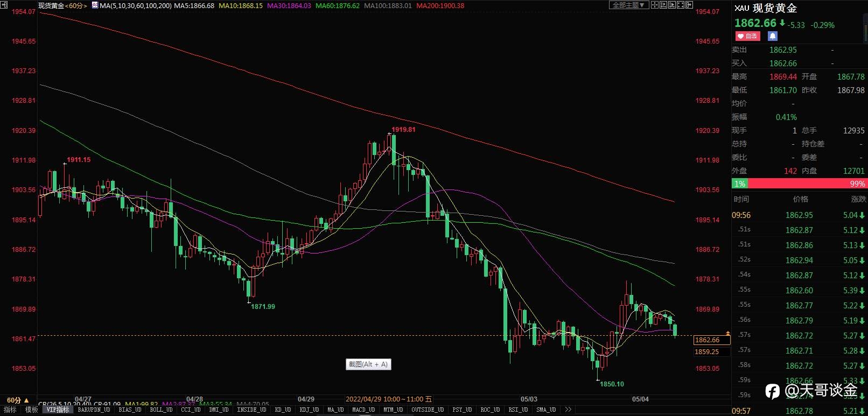Open the 全部主题 theme dropdown

click(628, 5)
